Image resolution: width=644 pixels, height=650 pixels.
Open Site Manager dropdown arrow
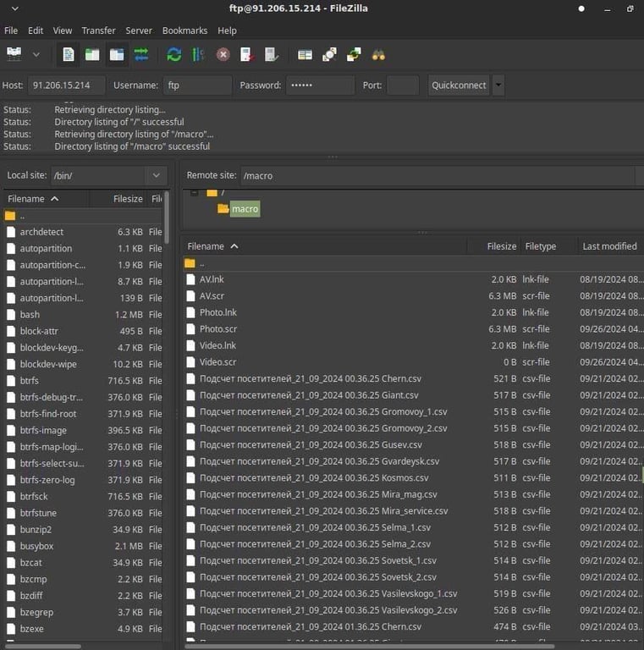36,54
